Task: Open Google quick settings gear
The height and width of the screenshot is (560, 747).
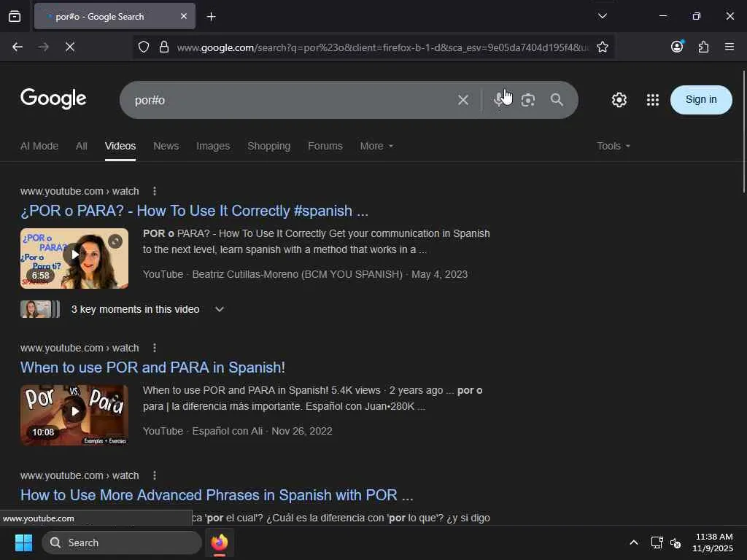Action: [x=619, y=100]
